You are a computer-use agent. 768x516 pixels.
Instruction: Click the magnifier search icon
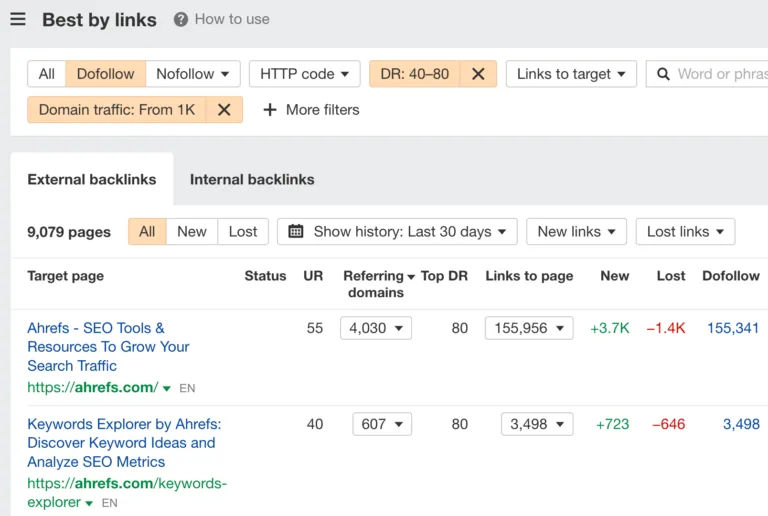pyautogui.click(x=663, y=74)
